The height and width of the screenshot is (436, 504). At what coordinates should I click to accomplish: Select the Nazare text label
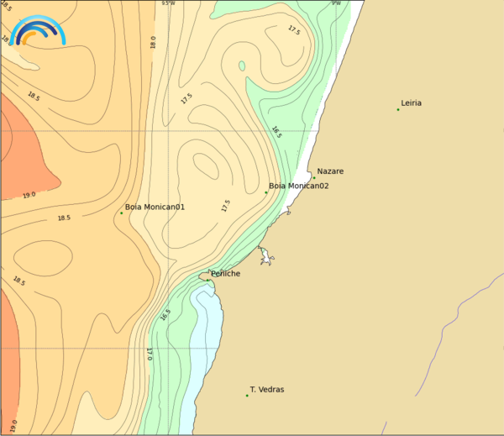(x=330, y=171)
